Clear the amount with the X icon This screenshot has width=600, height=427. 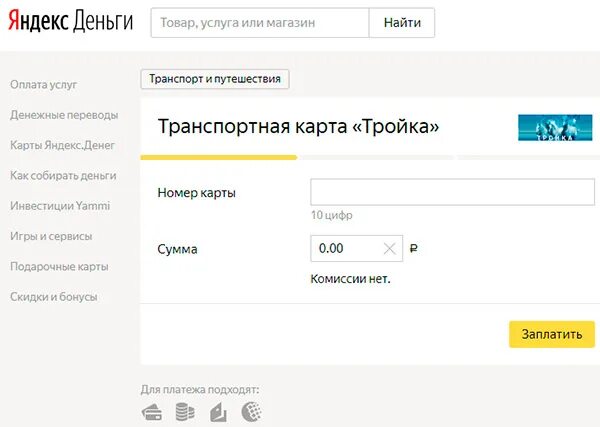[x=390, y=249]
